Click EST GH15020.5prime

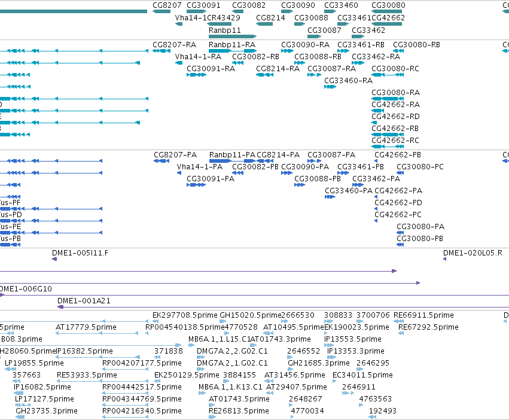point(223,321)
